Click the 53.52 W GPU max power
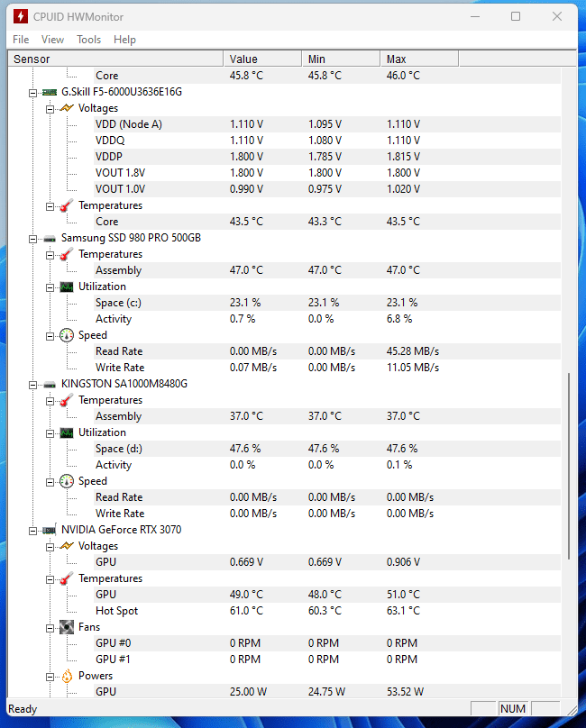586x728 pixels. 405,692
